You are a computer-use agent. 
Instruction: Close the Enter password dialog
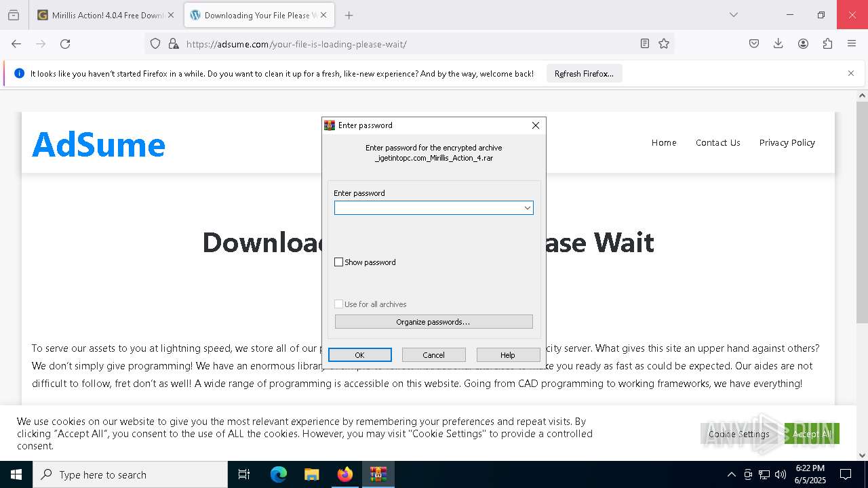[536, 125]
